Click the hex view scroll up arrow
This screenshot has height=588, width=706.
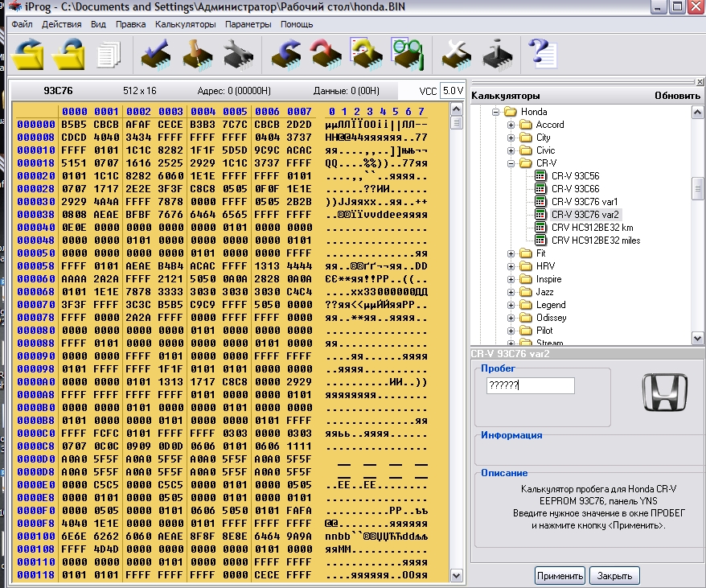tap(456, 109)
